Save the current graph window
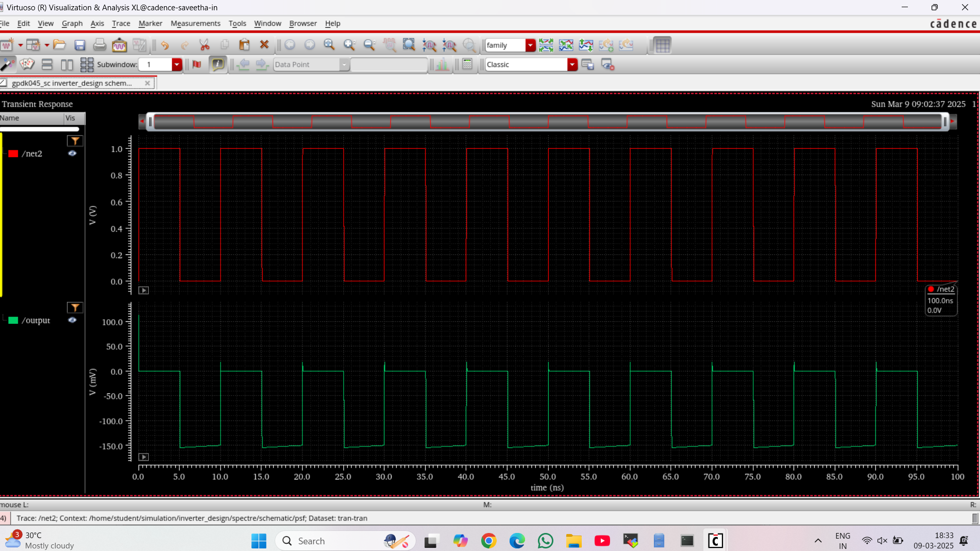This screenshot has width=980, height=551. [x=80, y=45]
